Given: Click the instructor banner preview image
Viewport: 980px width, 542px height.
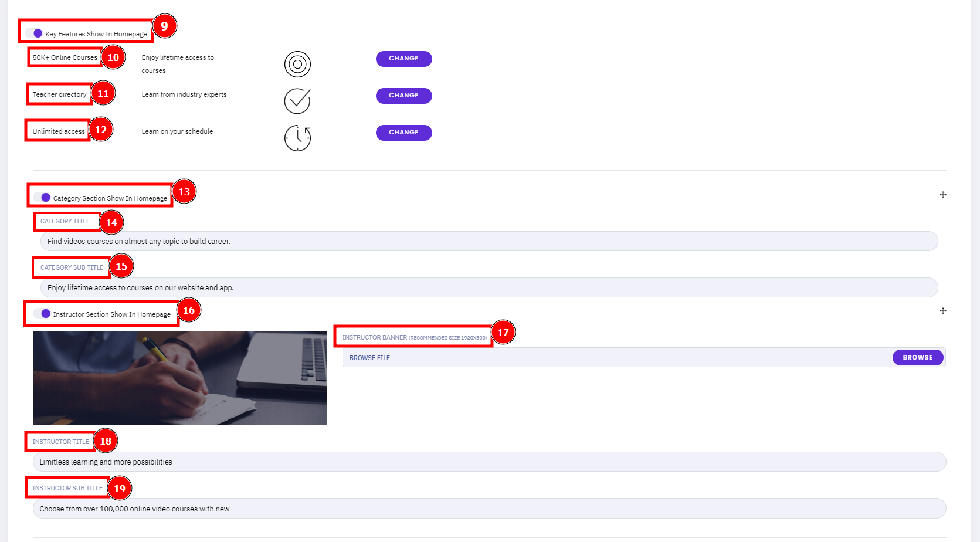Looking at the screenshot, I should (x=179, y=378).
